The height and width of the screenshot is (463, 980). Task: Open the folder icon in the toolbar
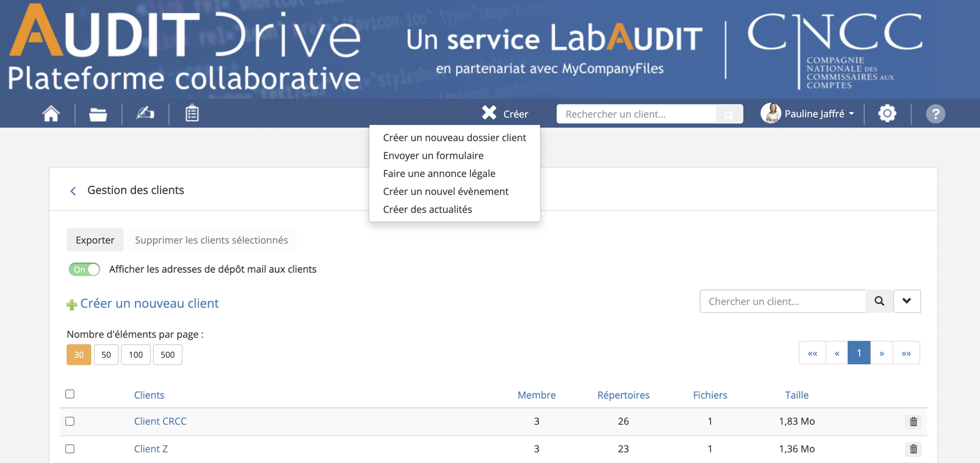tap(97, 113)
